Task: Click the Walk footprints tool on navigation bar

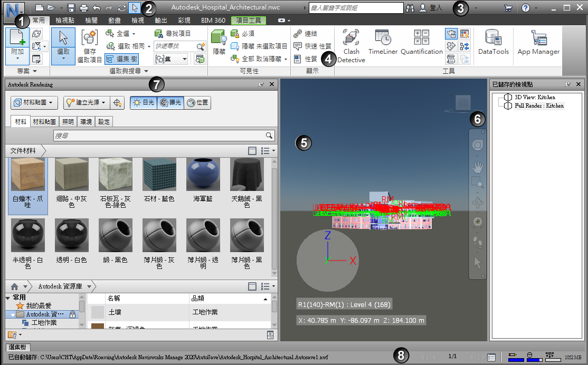Action: tap(477, 242)
